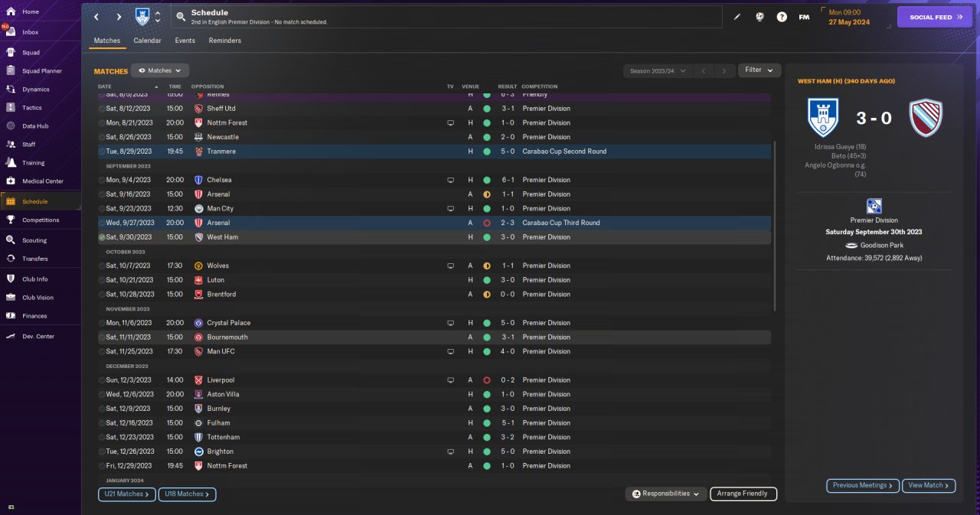This screenshot has width=980, height=515.
Task: Click the TV icon on the Chelsea row
Action: click(x=451, y=180)
